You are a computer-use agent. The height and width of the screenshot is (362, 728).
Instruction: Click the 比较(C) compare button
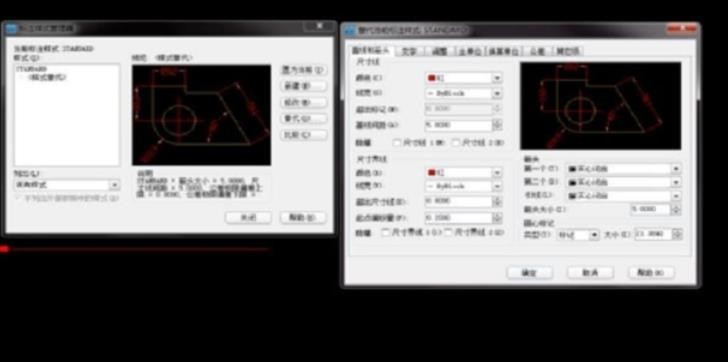click(x=304, y=135)
